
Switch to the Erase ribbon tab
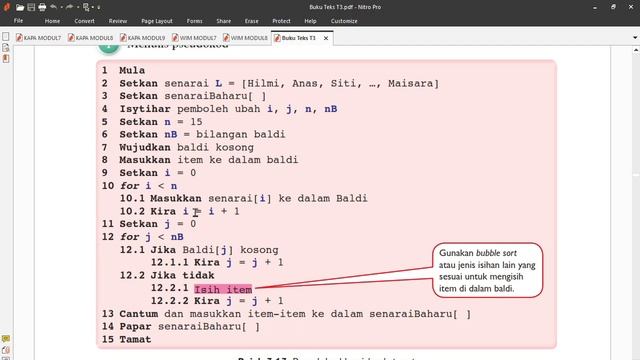tap(251, 21)
